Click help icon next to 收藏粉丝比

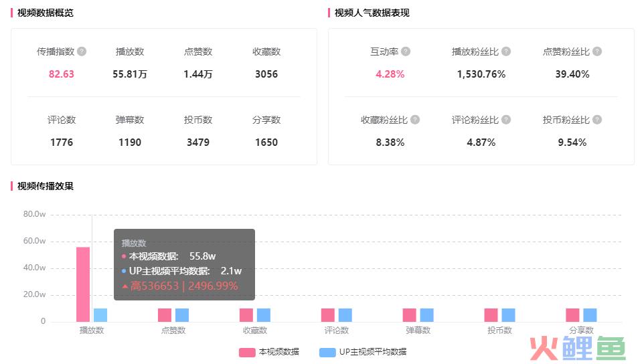point(415,120)
